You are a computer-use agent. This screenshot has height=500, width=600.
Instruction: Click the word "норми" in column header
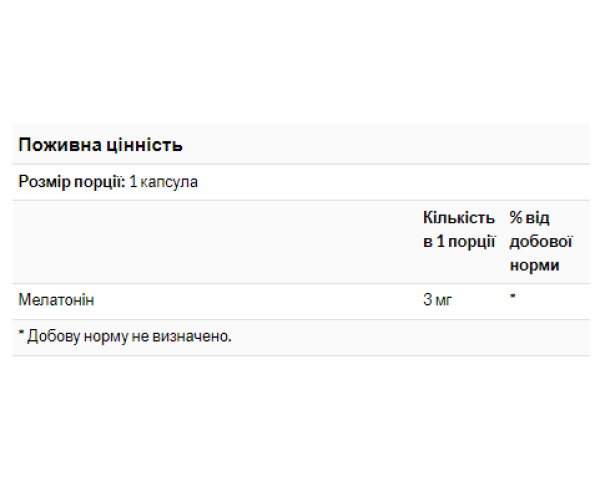(534, 266)
